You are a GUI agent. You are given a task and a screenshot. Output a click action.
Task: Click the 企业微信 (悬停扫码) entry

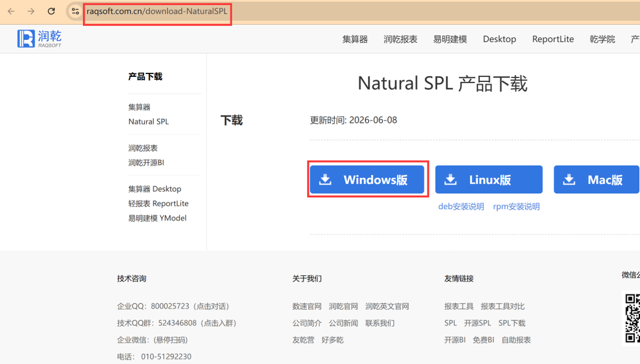(x=152, y=340)
